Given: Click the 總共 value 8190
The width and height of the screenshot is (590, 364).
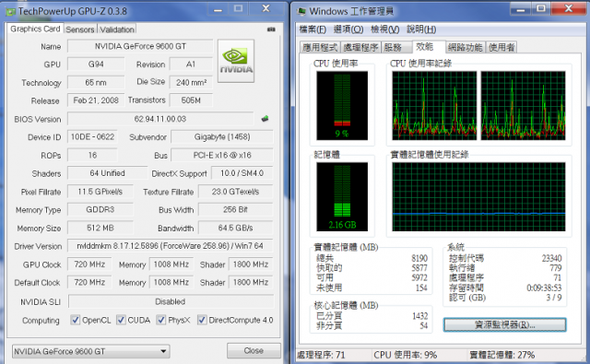Looking at the screenshot, I should click(419, 258).
